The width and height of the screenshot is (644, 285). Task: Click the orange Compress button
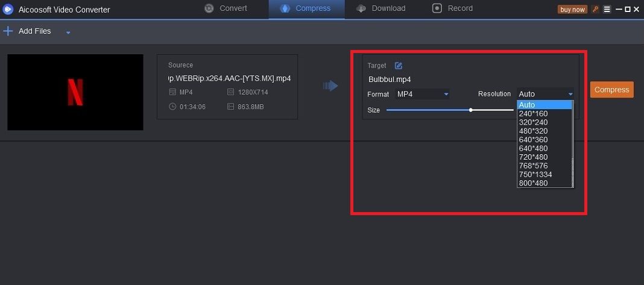click(612, 90)
